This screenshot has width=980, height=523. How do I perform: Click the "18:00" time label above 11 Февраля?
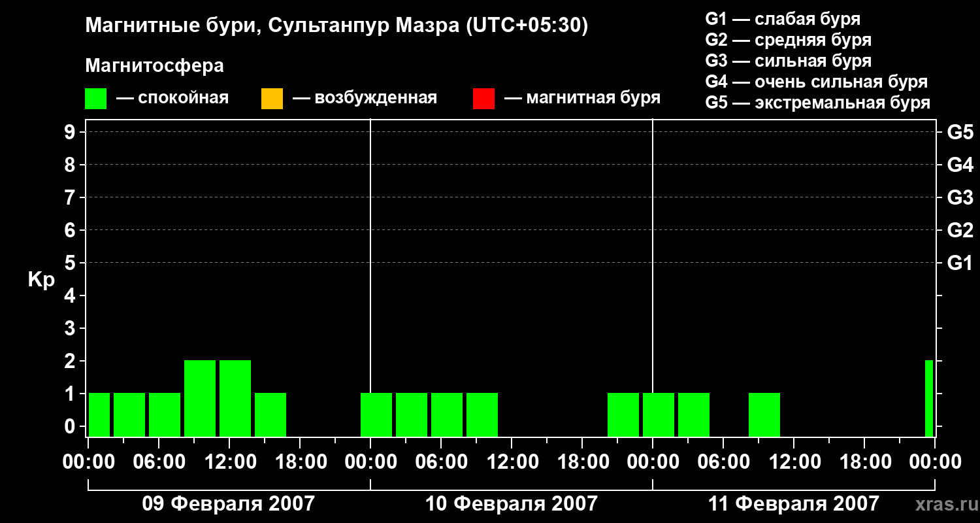tap(864, 462)
